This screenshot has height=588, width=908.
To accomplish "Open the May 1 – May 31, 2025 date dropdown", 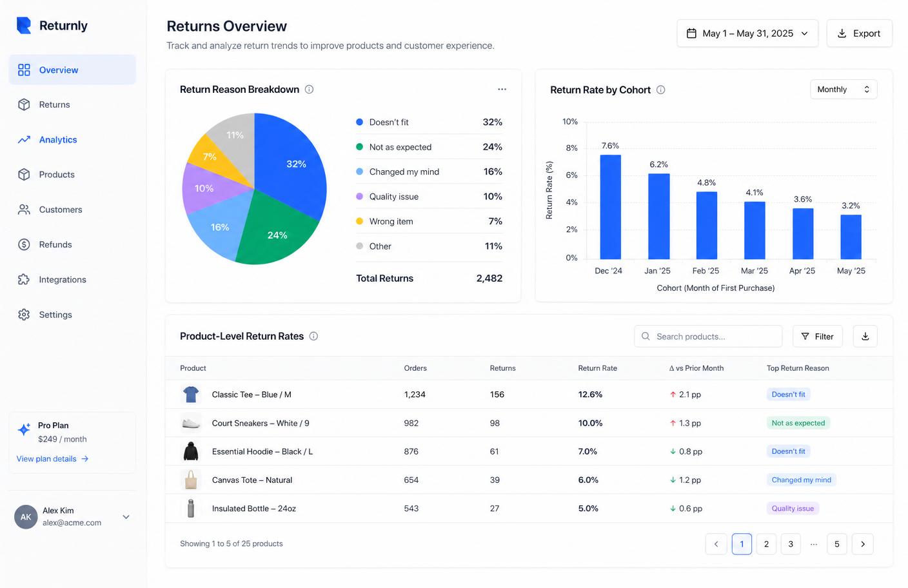I will [747, 33].
